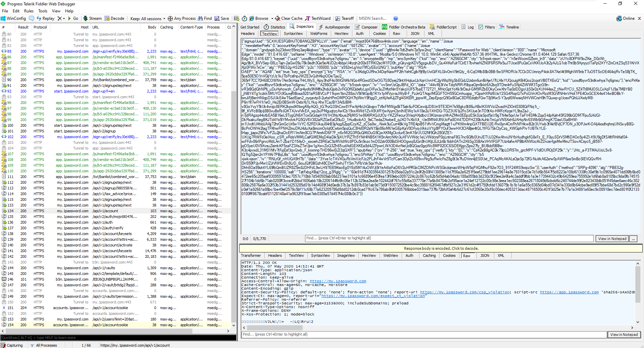Open the Filters tab

(x=487, y=27)
